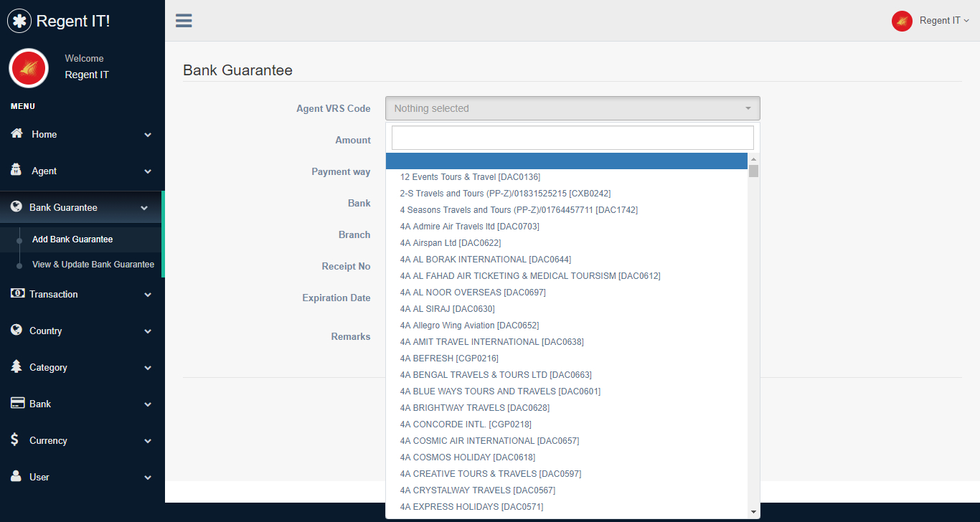
Task: Expand the Category menu chevron
Action: pyautogui.click(x=148, y=368)
